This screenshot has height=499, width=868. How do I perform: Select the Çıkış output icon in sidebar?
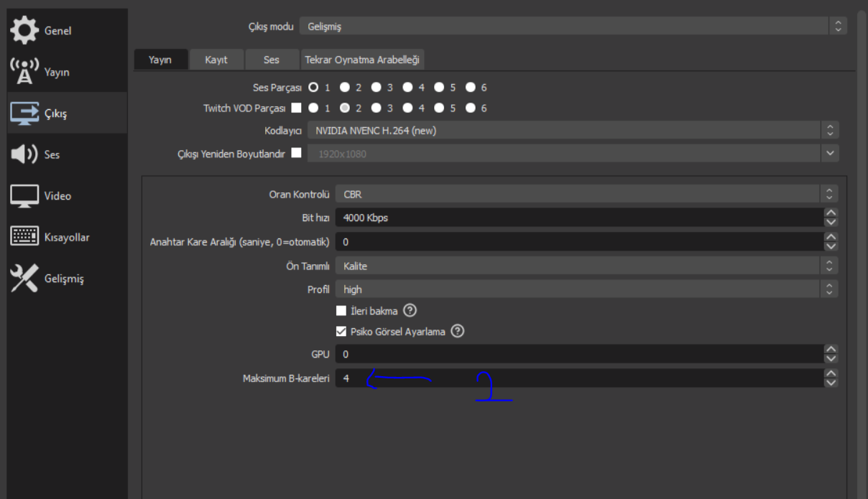24,113
